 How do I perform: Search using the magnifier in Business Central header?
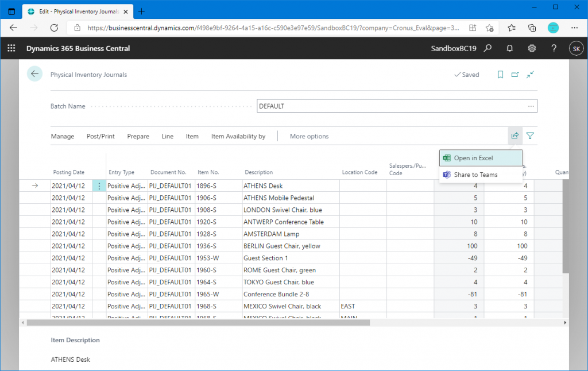(x=488, y=48)
